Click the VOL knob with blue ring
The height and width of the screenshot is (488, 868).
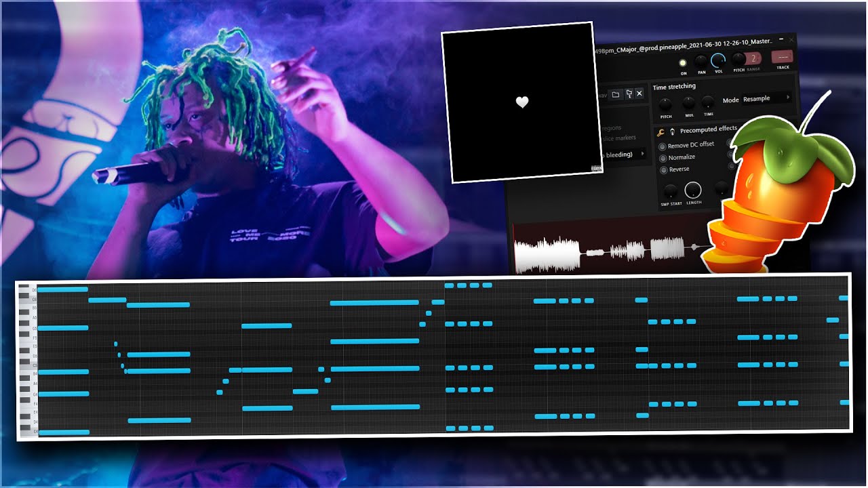tap(718, 60)
